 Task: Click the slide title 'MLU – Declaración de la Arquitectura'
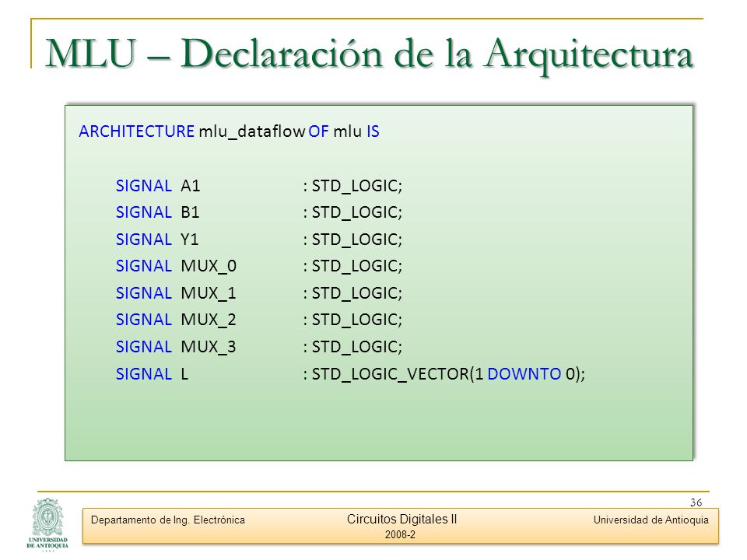pos(369,54)
